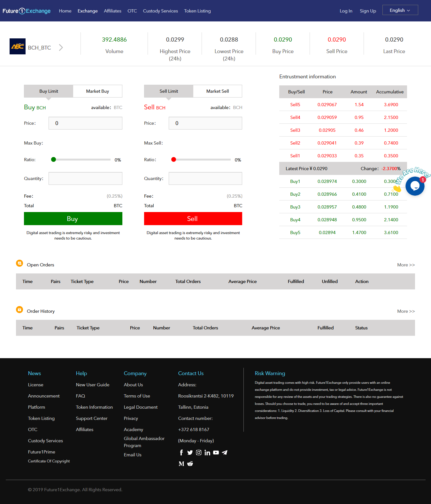Switch to the Market Sell tab
431x504 pixels.
(x=218, y=91)
